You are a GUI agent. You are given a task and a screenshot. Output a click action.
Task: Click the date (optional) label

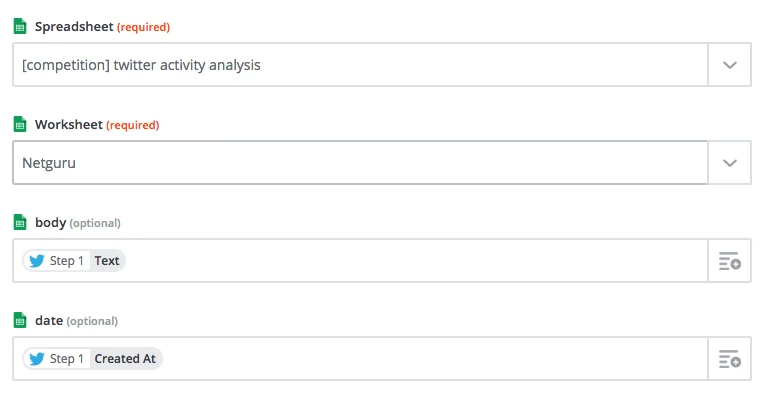76,321
